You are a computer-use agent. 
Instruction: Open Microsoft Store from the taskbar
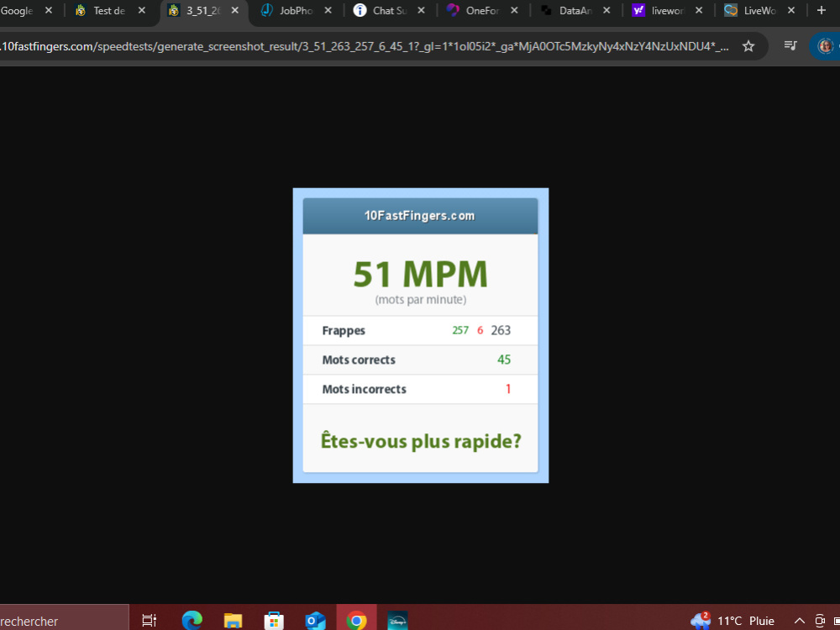[274, 621]
